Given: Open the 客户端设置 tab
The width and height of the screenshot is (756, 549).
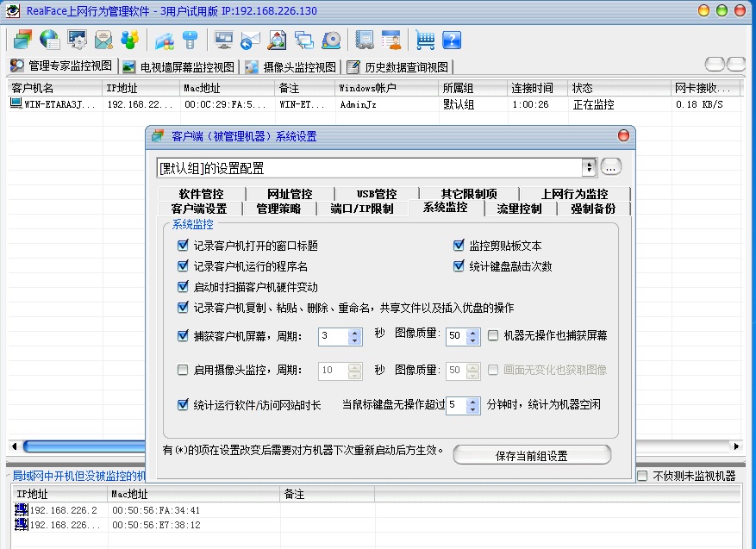Looking at the screenshot, I should [199, 209].
